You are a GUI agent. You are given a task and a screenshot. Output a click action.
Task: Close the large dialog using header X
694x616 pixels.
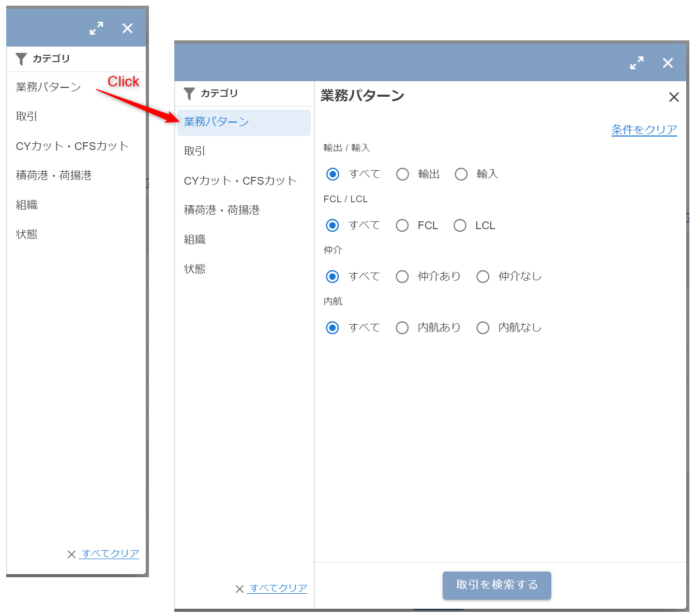click(x=668, y=63)
